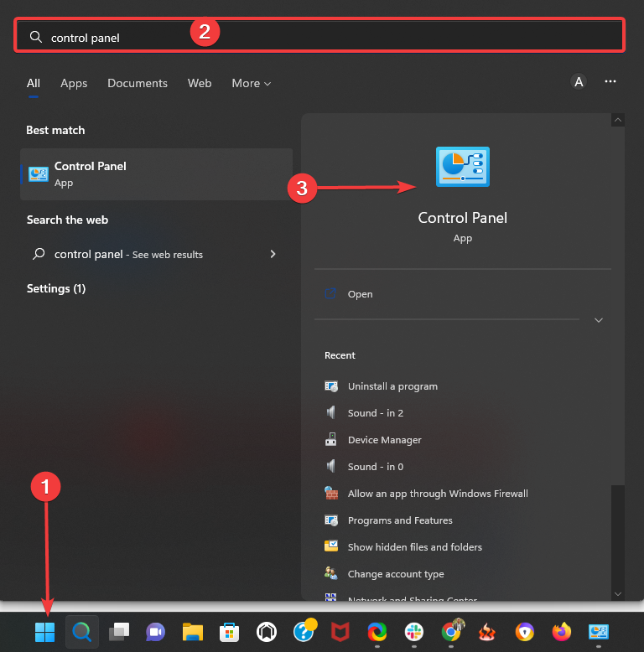Switch to the Web filter tab

click(200, 84)
